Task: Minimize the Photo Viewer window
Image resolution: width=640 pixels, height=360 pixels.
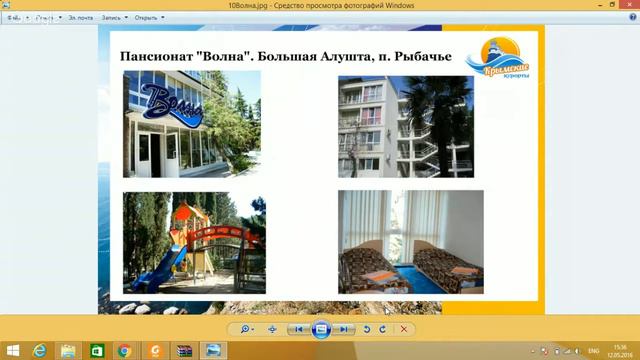Action: pyautogui.click(x=600, y=5)
